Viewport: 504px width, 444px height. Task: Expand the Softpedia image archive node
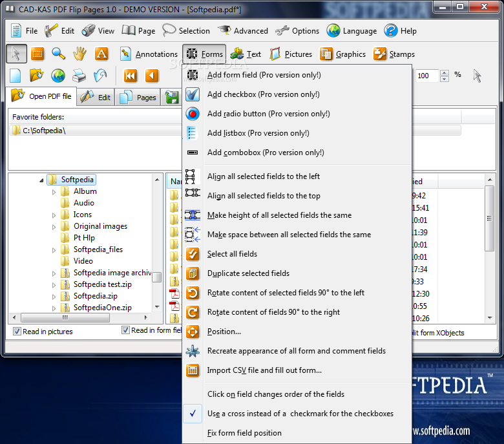point(54,273)
